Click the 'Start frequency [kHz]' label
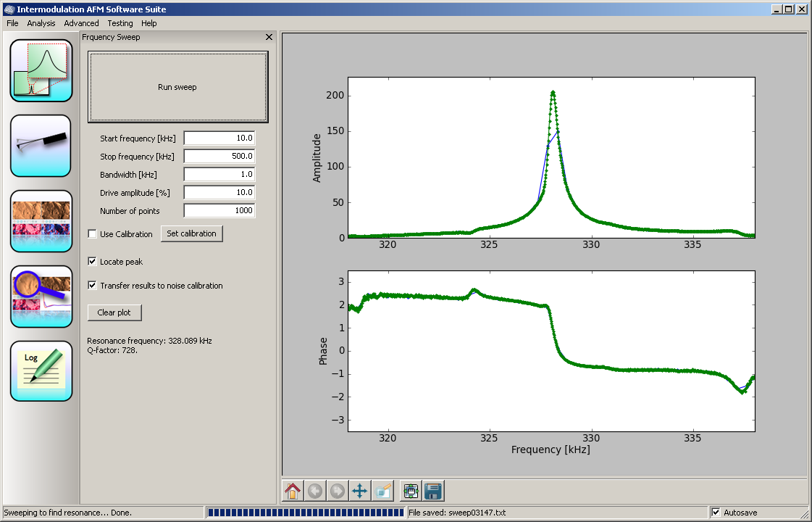Viewport: 812px width, 522px height. (138, 138)
